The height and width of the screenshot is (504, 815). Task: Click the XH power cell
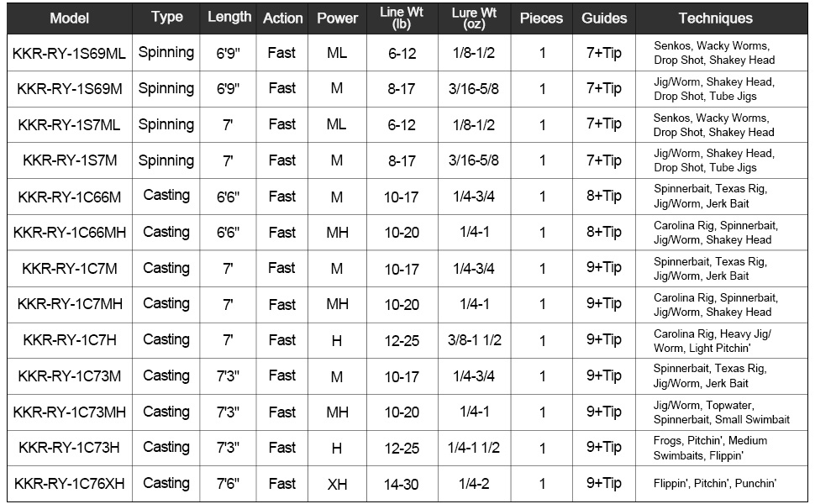337,484
